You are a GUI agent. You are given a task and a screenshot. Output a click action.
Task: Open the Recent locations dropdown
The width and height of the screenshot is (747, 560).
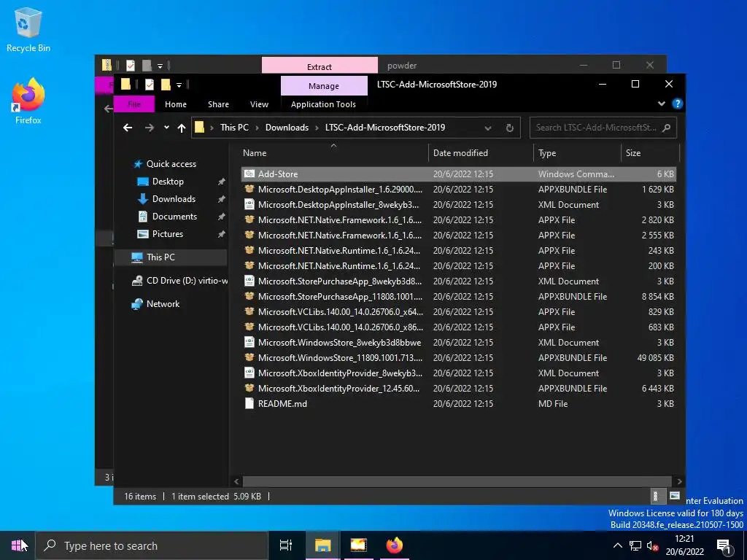166,128
